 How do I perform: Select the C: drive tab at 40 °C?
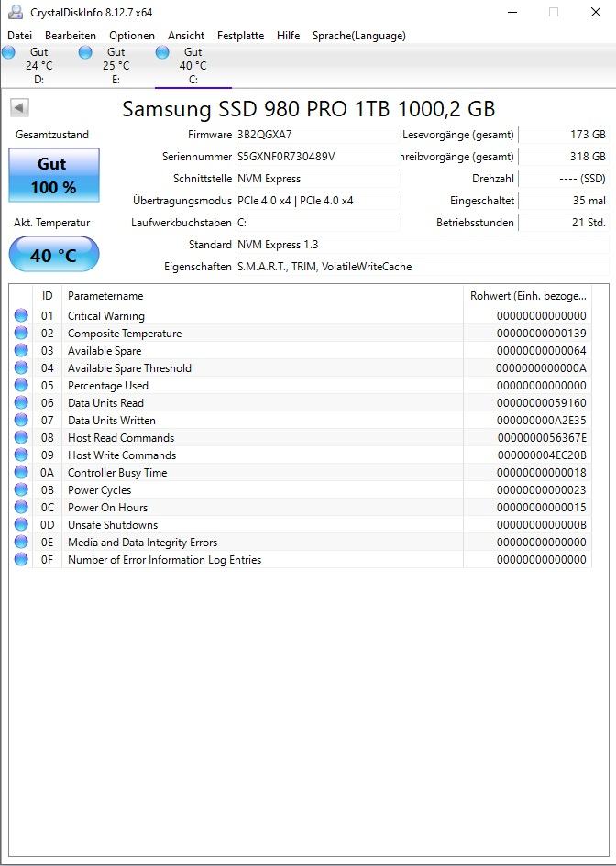pyautogui.click(x=192, y=66)
